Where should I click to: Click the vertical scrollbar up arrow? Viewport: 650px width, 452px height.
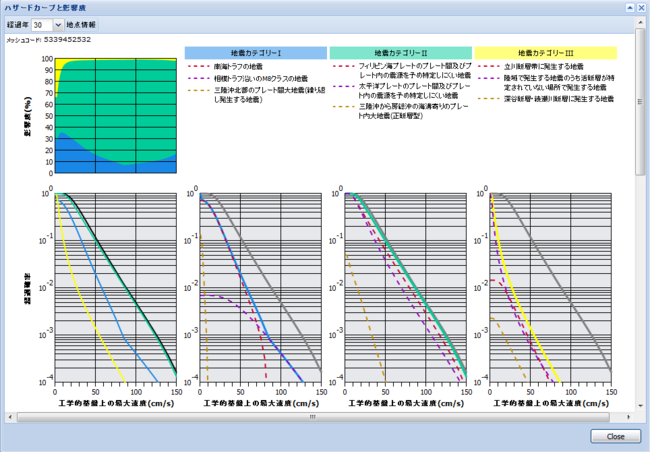tap(640, 21)
